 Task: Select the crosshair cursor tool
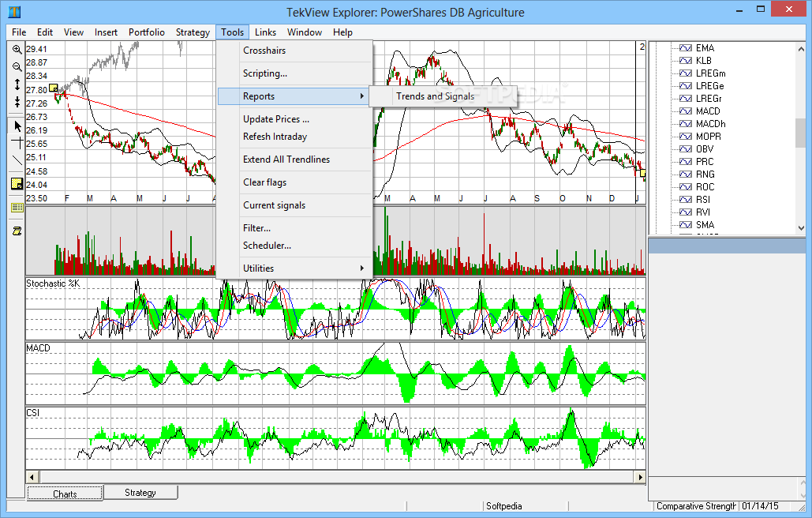click(17, 142)
